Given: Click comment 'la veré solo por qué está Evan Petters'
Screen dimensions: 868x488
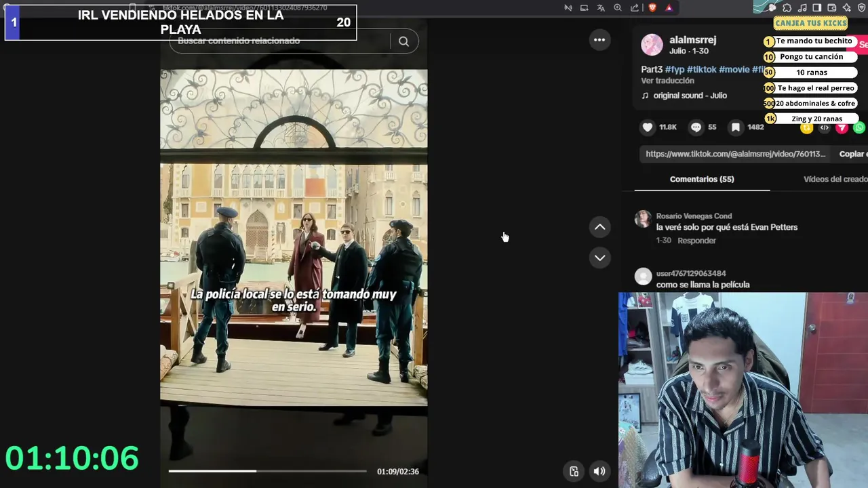Looking at the screenshot, I should tap(727, 227).
